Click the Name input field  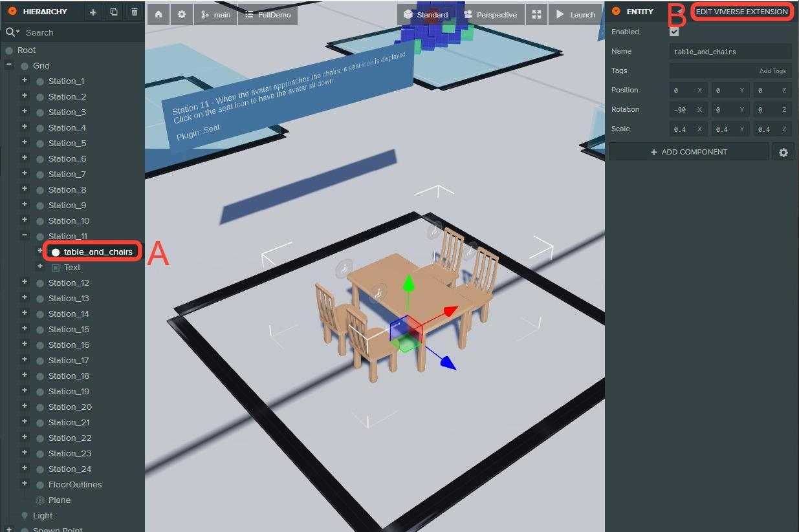pos(730,52)
